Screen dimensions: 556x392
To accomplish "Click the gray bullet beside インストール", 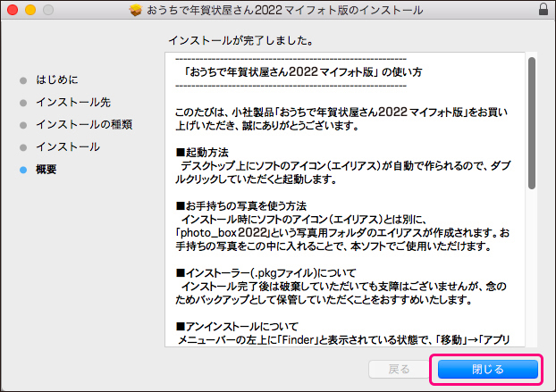I will click(23, 147).
